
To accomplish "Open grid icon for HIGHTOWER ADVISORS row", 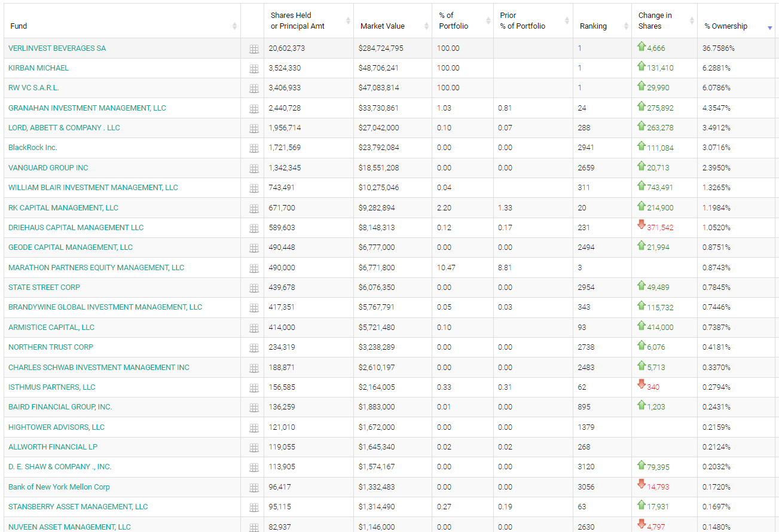I will [x=253, y=428].
